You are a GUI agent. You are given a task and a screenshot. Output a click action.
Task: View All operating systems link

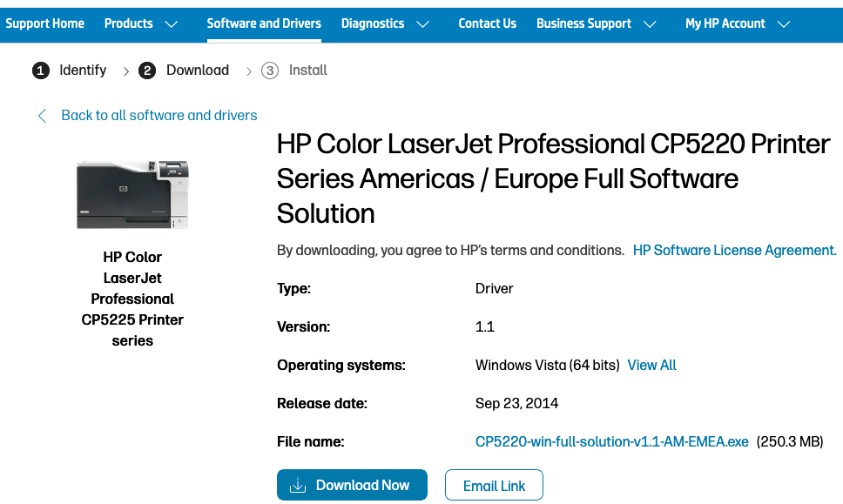[x=651, y=366]
